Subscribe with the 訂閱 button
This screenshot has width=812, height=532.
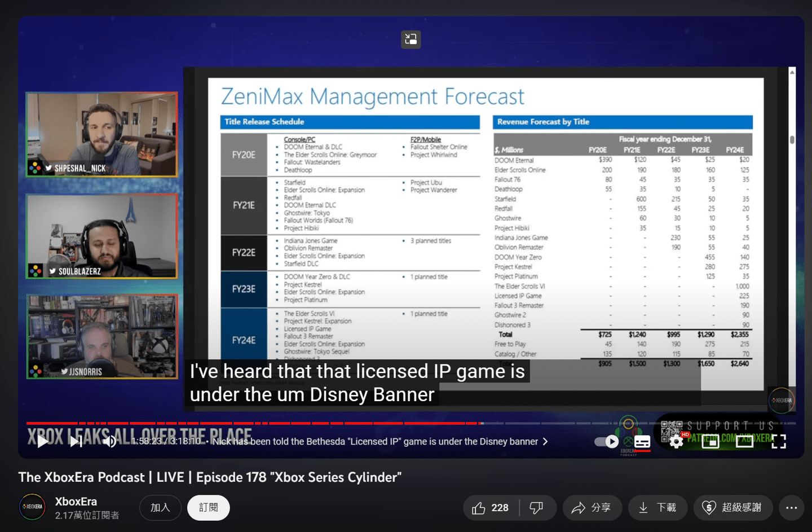pos(209,507)
